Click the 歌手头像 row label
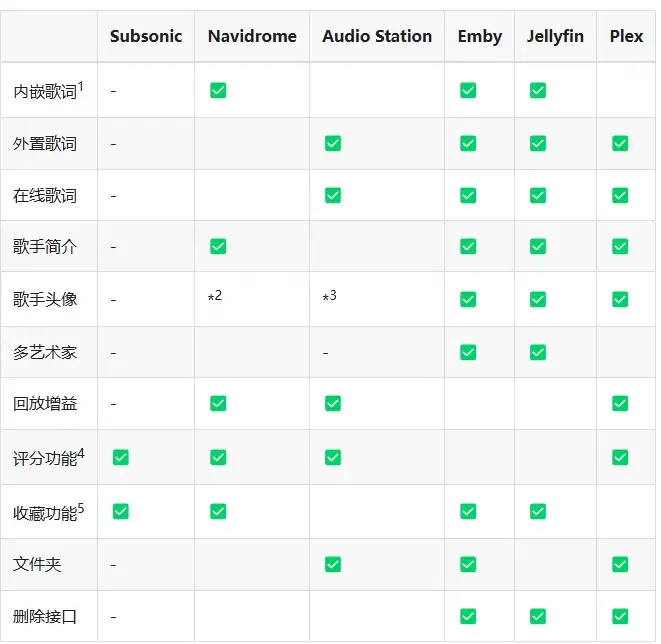The height and width of the screenshot is (644, 661). 45,300
